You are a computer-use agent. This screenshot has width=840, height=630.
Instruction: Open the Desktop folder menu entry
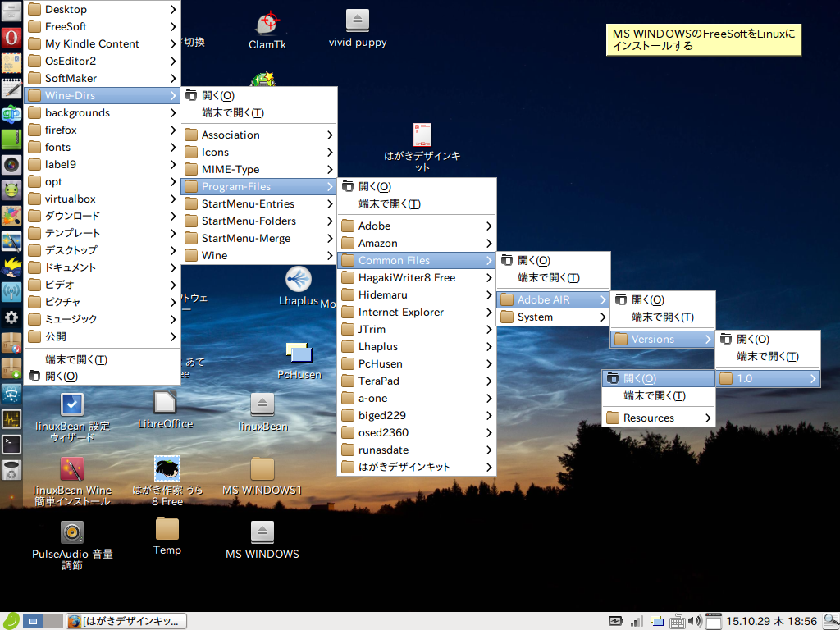(102, 9)
